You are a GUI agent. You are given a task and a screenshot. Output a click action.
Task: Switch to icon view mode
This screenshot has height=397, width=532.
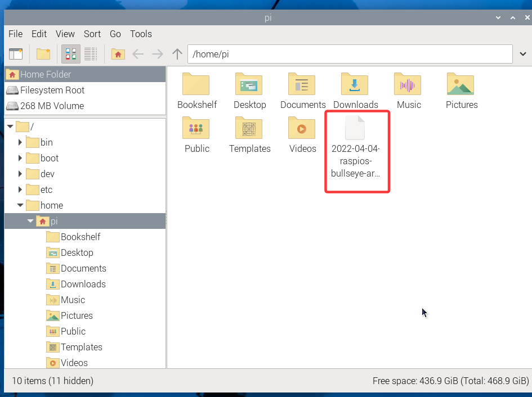click(71, 54)
